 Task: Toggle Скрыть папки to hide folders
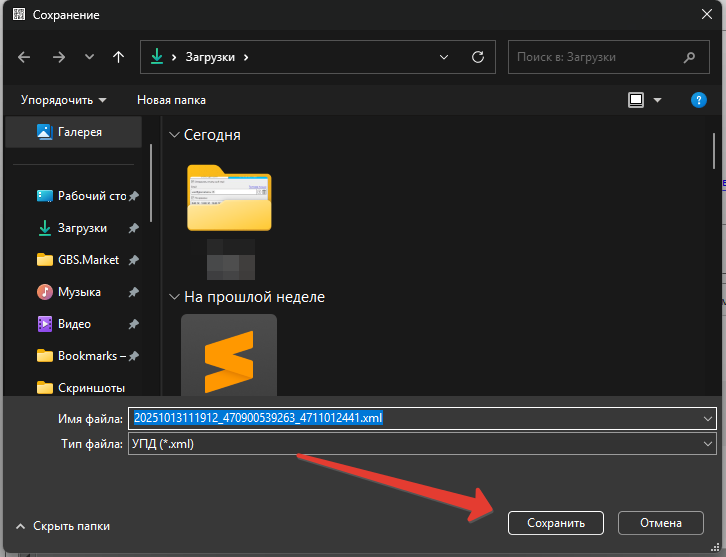pos(62,525)
